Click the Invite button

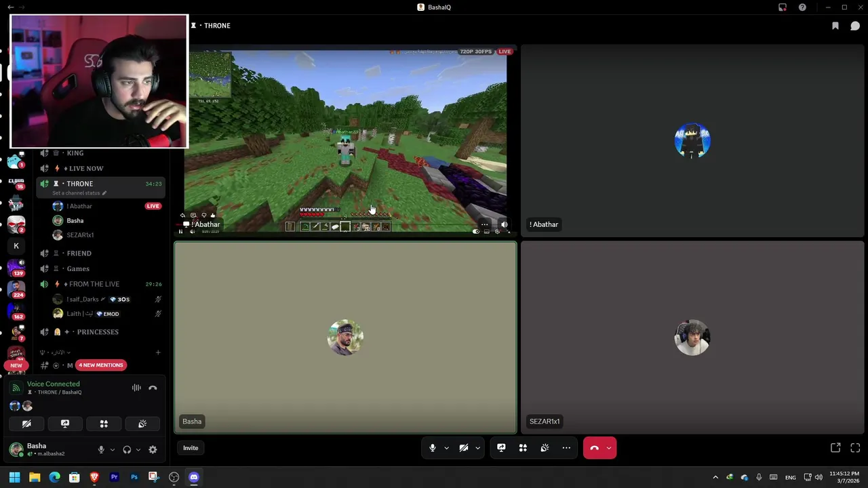tap(191, 448)
